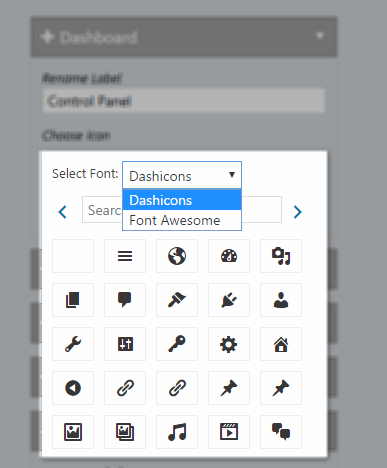The width and height of the screenshot is (387, 468).
Task: Select the single speech bubble comment icon
Action: pos(125,300)
